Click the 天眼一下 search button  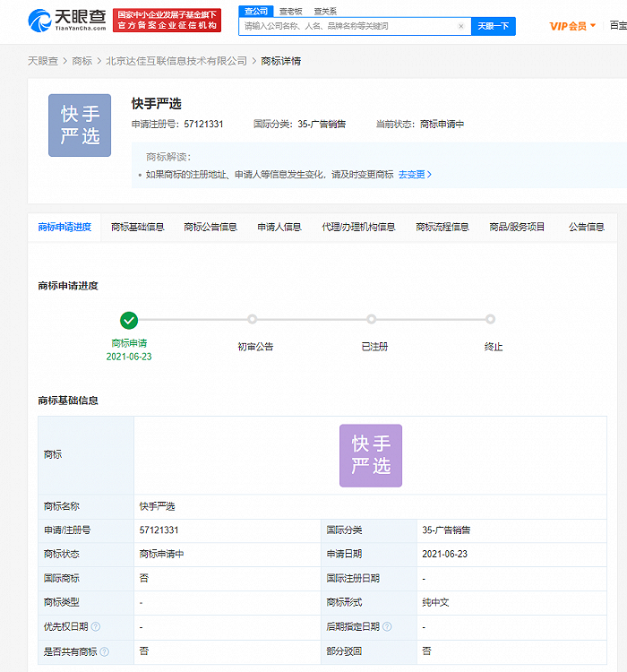click(494, 26)
